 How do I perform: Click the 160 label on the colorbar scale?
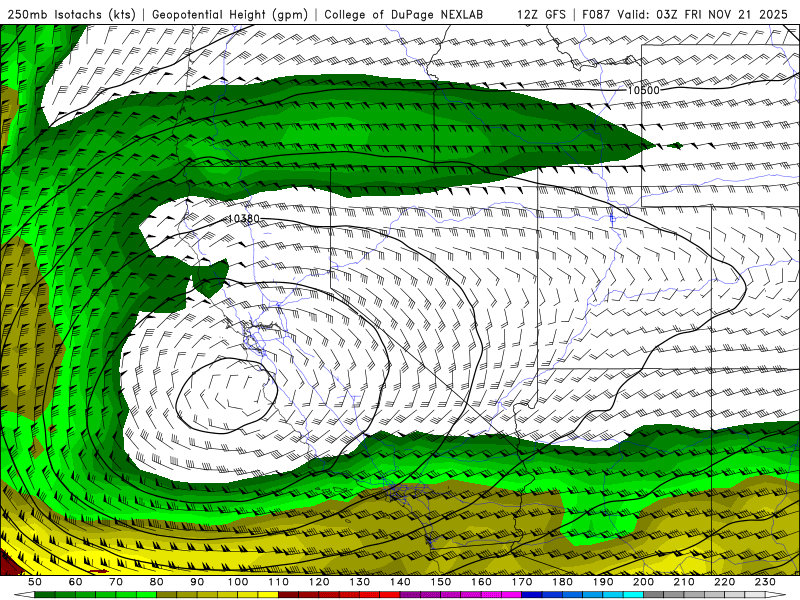pos(481,582)
